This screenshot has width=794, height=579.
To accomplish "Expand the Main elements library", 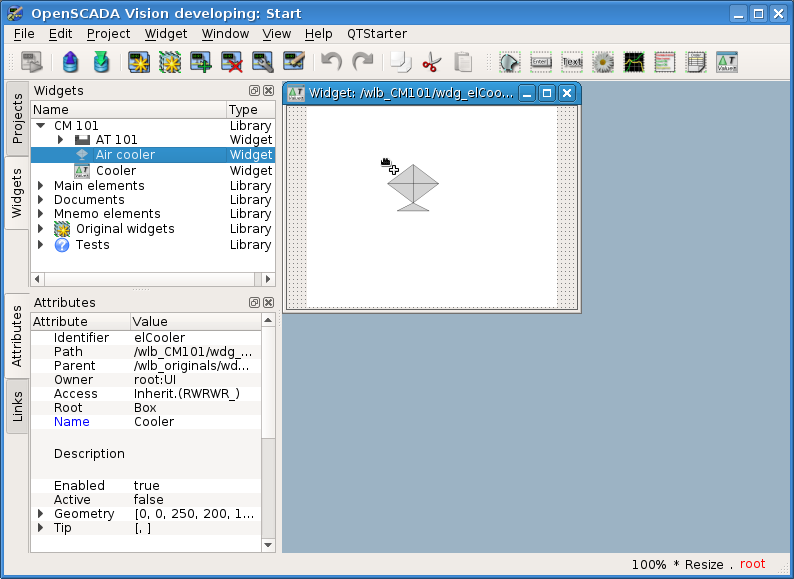I will click(x=41, y=186).
